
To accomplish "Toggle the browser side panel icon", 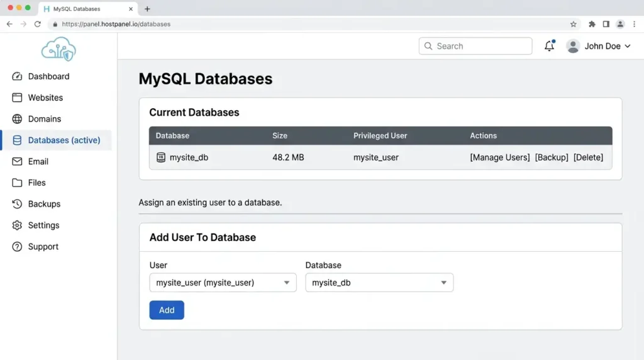I will (606, 25).
